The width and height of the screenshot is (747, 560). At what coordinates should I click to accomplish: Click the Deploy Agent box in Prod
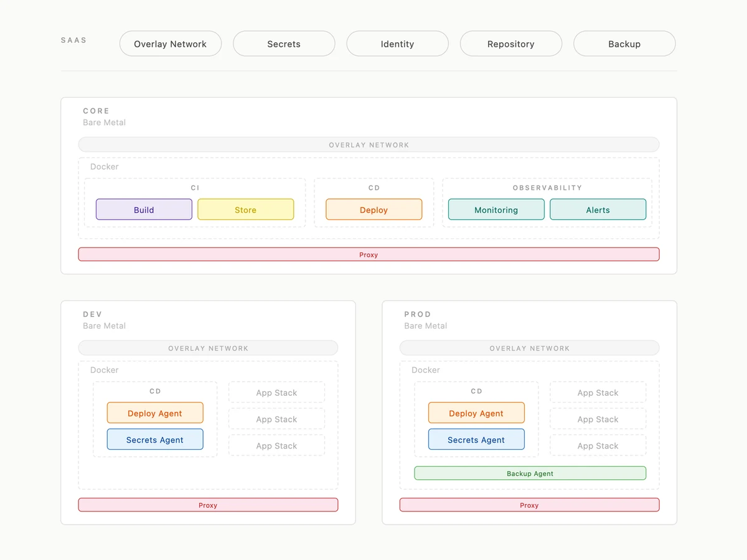tap(476, 413)
